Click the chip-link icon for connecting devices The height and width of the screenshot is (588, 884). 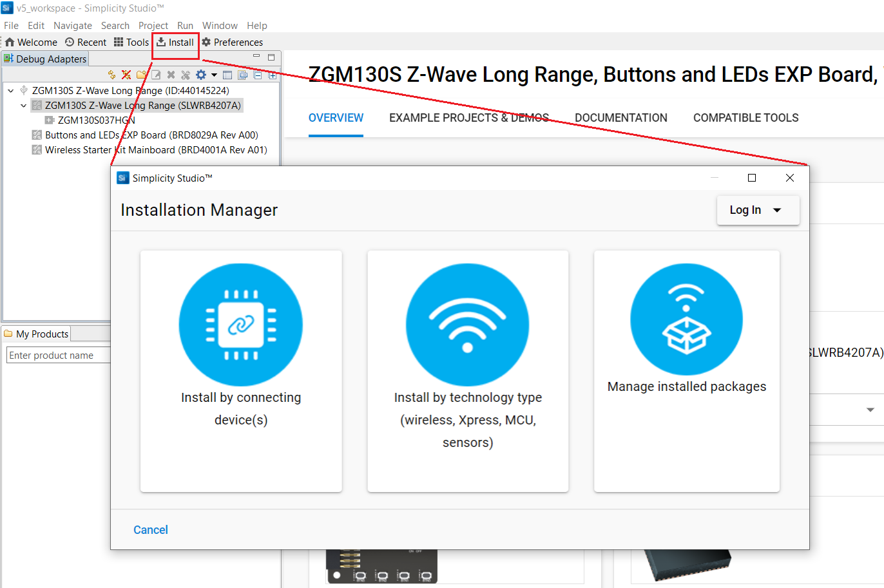click(x=241, y=325)
